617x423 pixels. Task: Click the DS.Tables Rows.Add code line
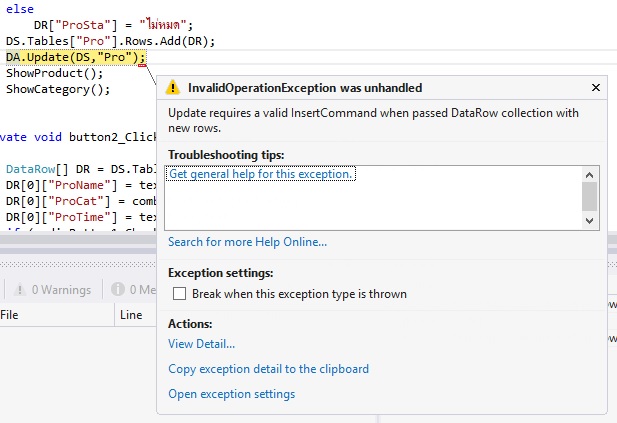[x=110, y=41]
